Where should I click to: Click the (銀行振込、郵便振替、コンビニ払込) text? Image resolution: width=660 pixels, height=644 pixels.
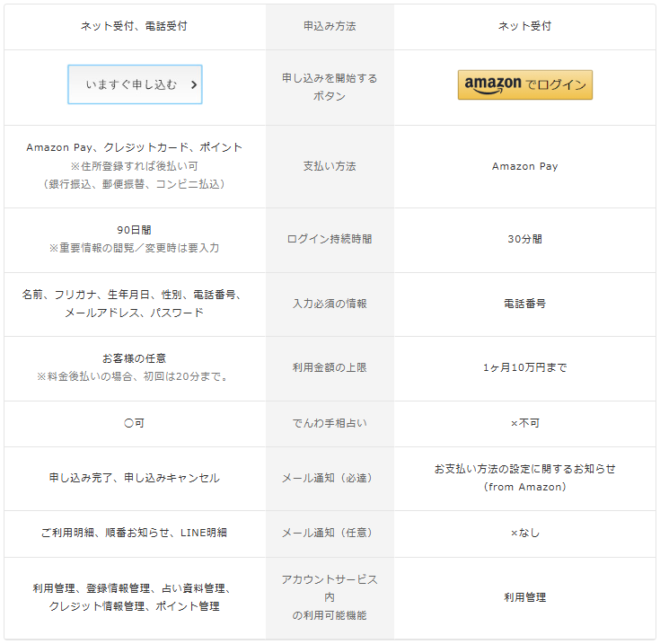(134, 184)
